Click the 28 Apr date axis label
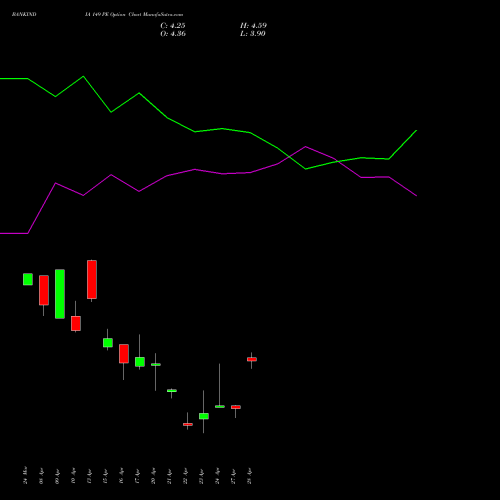The height and width of the screenshot is (500, 500). pyautogui.click(x=250, y=476)
